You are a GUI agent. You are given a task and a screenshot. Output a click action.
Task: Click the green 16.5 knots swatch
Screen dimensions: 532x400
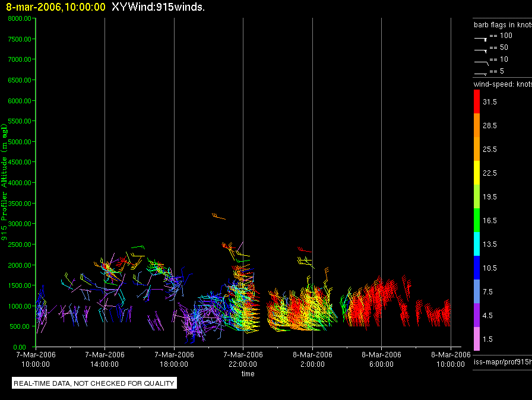pos(477,220)
